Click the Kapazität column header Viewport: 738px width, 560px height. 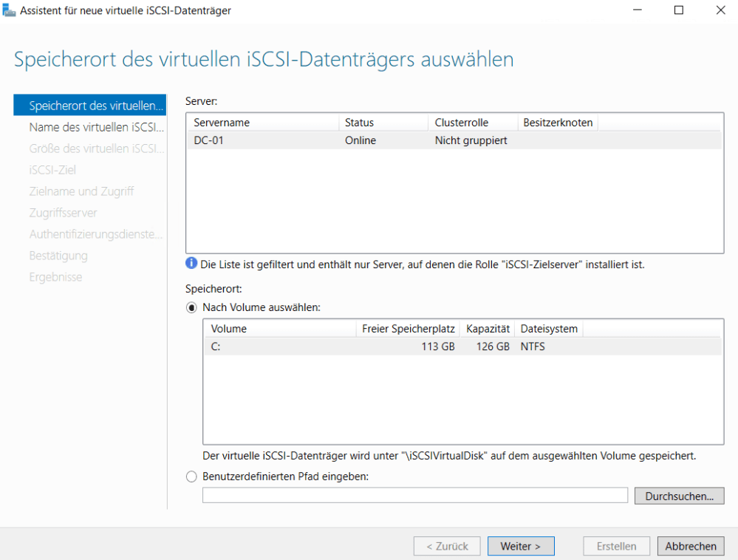click(x=487, y=329)
